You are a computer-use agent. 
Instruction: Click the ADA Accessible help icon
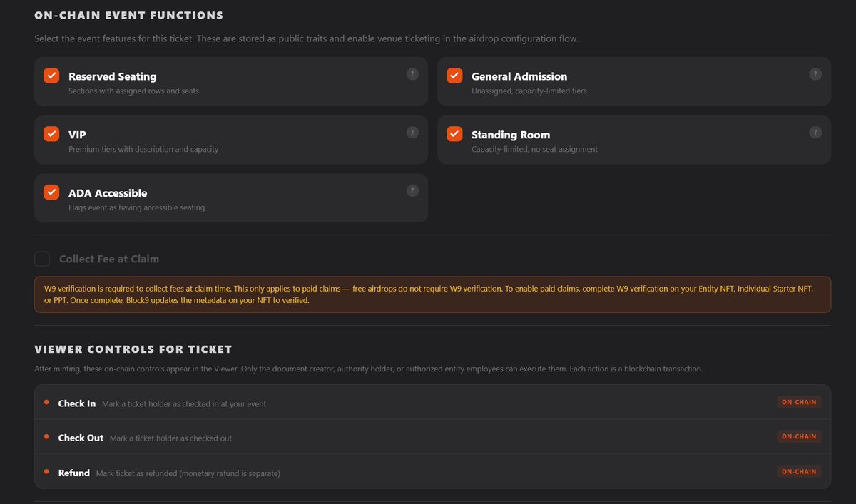point(412,190)
